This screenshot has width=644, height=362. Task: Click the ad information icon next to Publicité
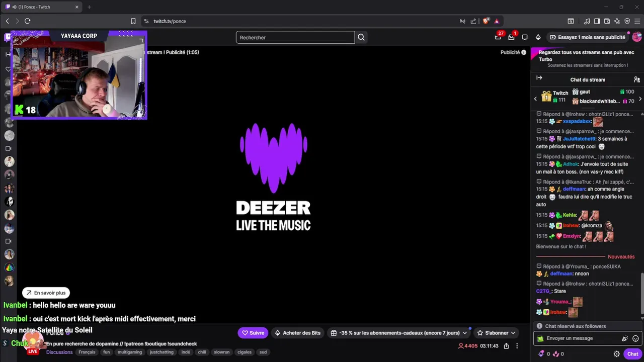(524, 52)
